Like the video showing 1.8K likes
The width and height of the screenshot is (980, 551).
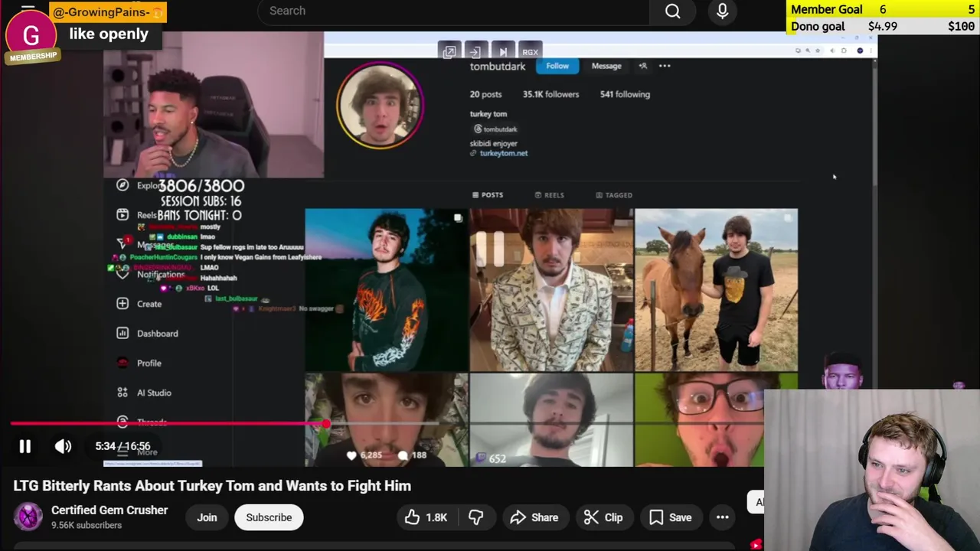click(x=426, y=517)
